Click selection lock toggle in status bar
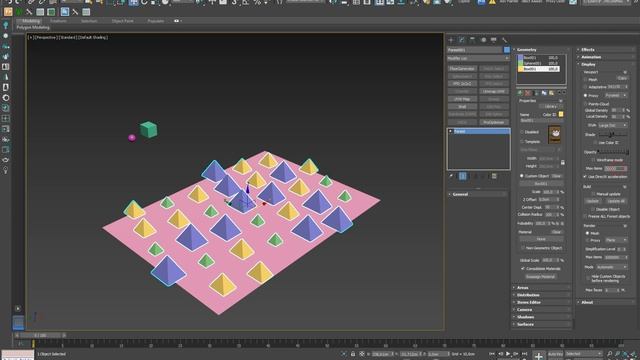The height and width of the screenshot is (360, 640). tap(353, 354)
